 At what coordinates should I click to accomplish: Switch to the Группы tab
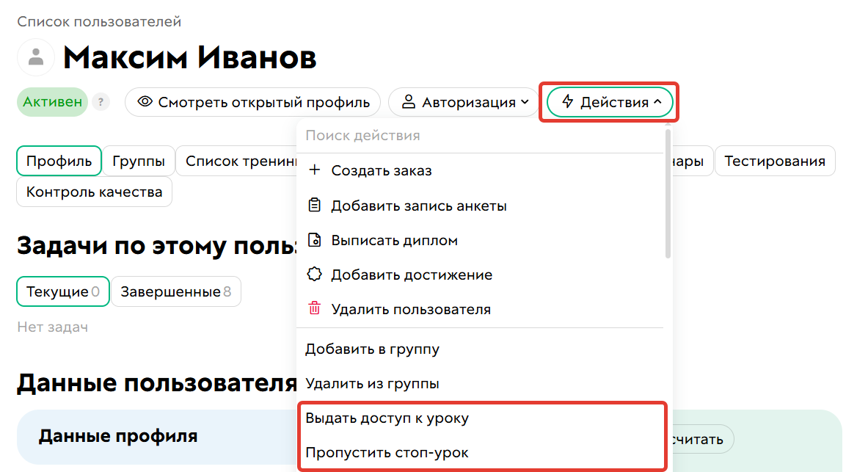139,160
